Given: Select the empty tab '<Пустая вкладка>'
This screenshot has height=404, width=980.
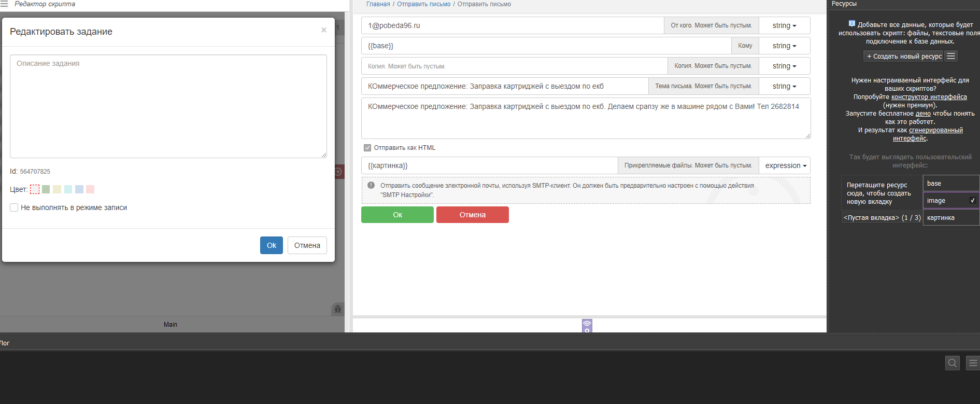Looking at the screenshot, I should 882,218.
